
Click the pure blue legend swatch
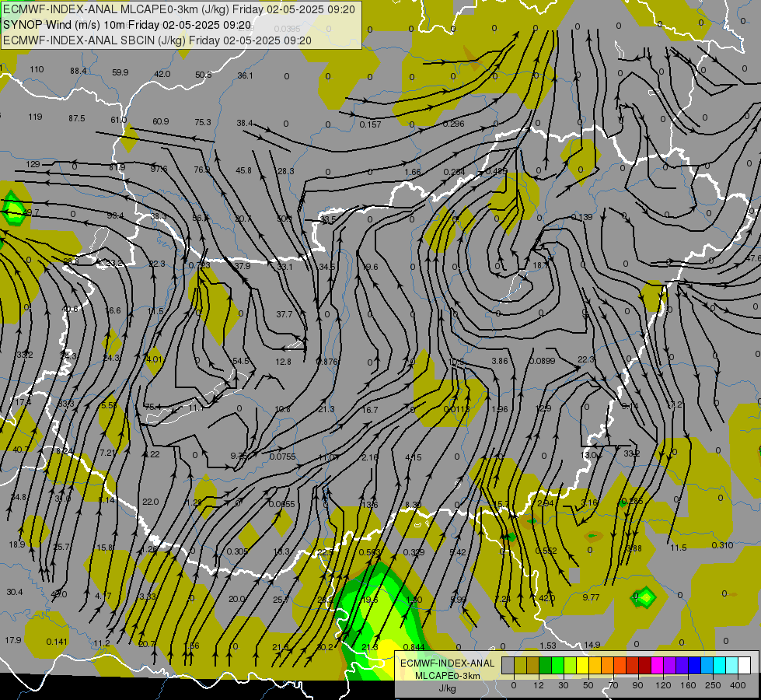(694, 666)
